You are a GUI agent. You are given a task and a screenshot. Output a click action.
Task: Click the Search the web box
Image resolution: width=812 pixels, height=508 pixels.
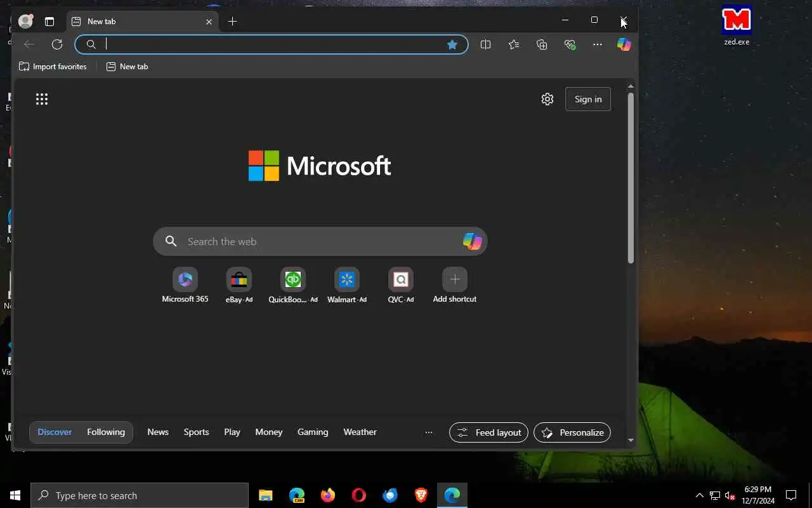320,241
